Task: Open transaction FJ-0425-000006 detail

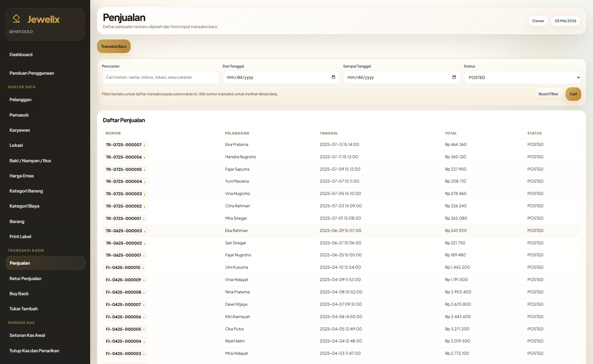Action: 125,317
